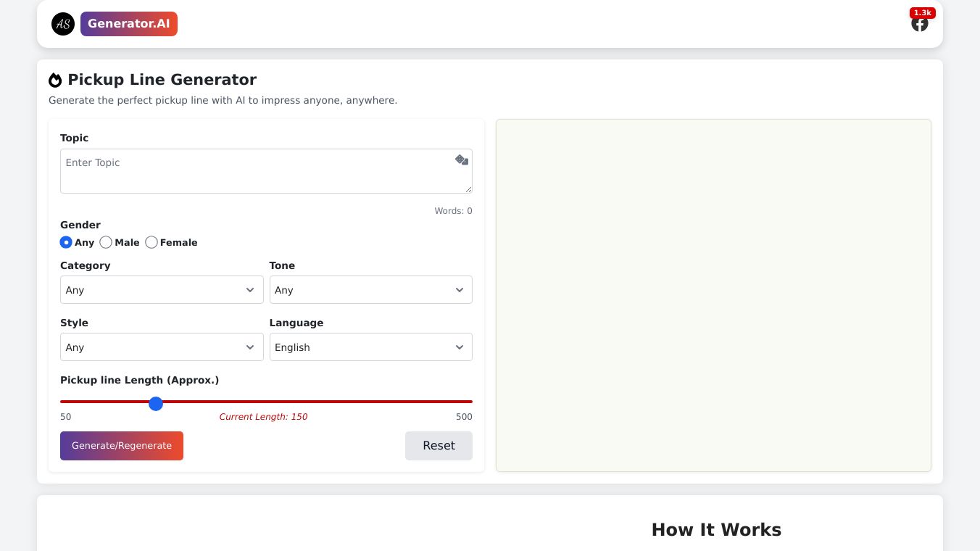Click the 'Gender' label
Image resolution: width=980 pixels, height=551 pixels.
[x=80, y=225]
